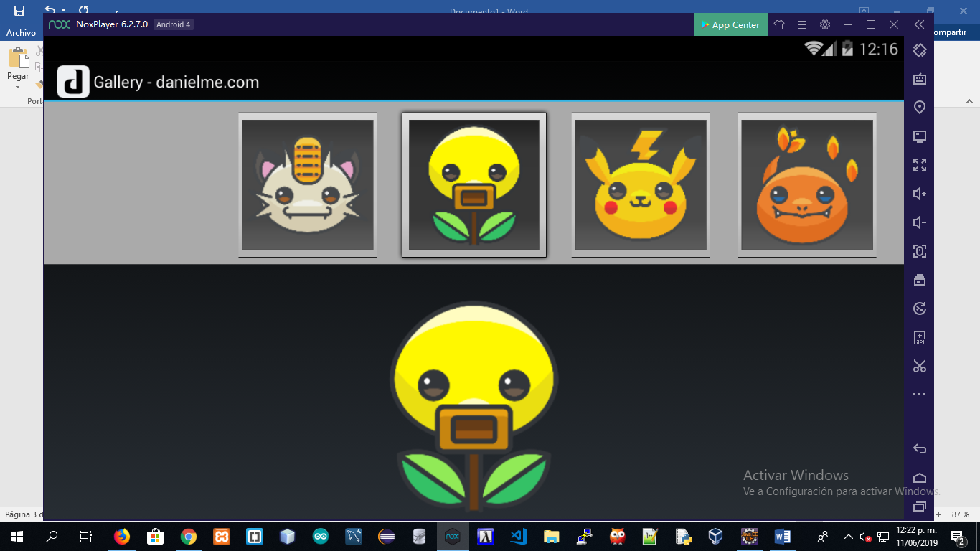The image size is (980, 551).
Task: Open NoxPlayer keyboard control settings
Action: coord(920,79)
